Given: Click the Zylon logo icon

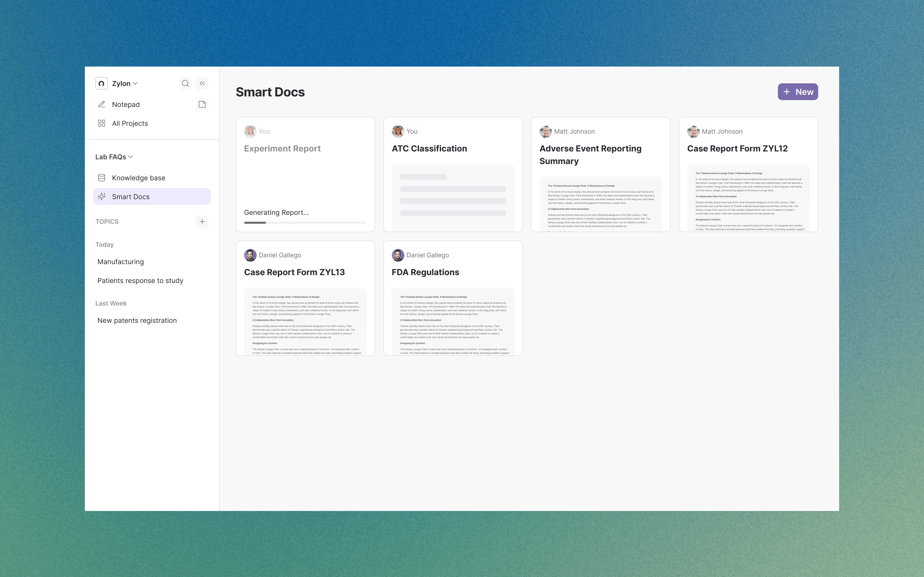Looking at the screenshot, I should tap(101, 83).
